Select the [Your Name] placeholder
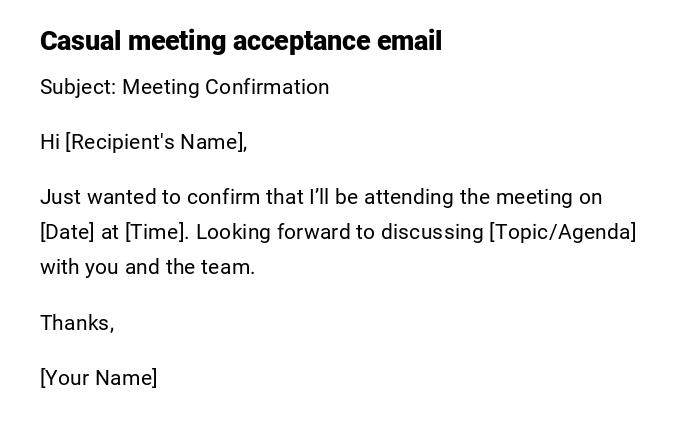Screen dimensions: 700x440 coord(98,378)
